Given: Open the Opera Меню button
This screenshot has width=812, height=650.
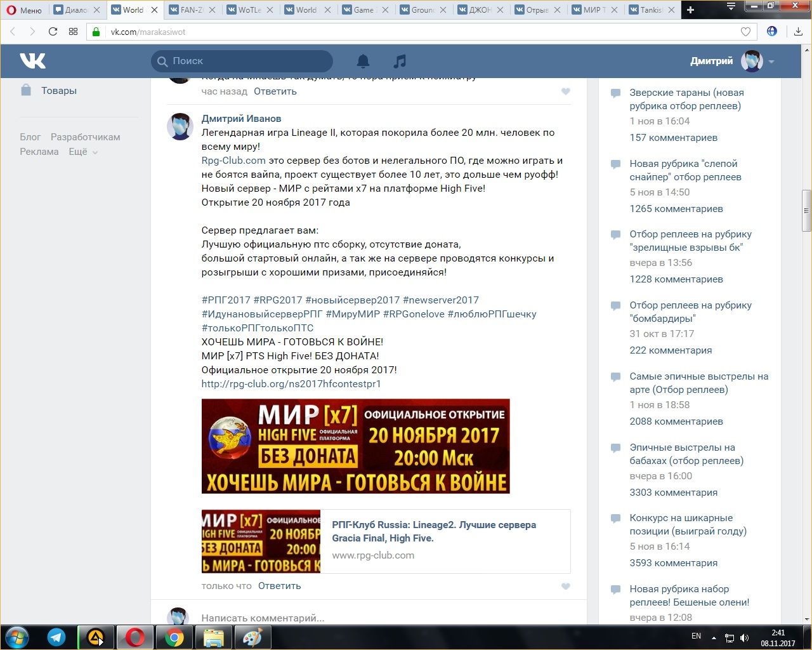Looking at the screenshot, I should click(x=24, y=10).
